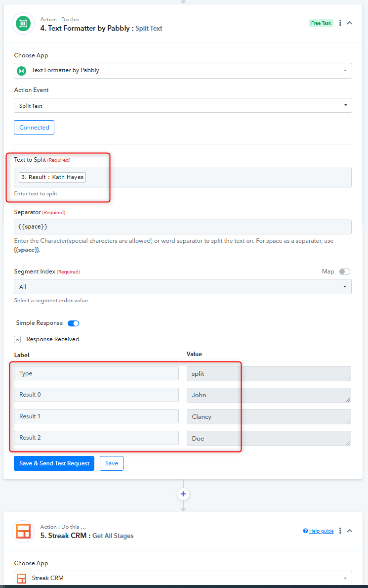Disable the Simple Response toggle

pos(74,323)
